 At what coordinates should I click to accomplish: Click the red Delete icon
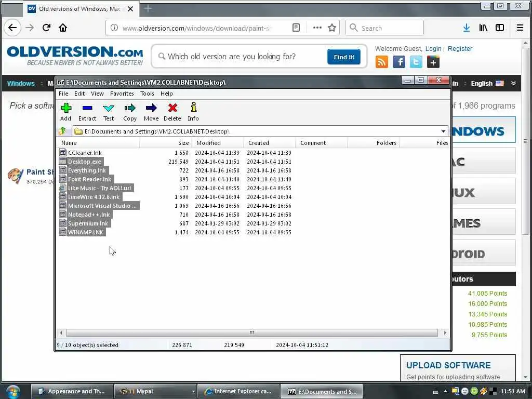tap(172, 112)
